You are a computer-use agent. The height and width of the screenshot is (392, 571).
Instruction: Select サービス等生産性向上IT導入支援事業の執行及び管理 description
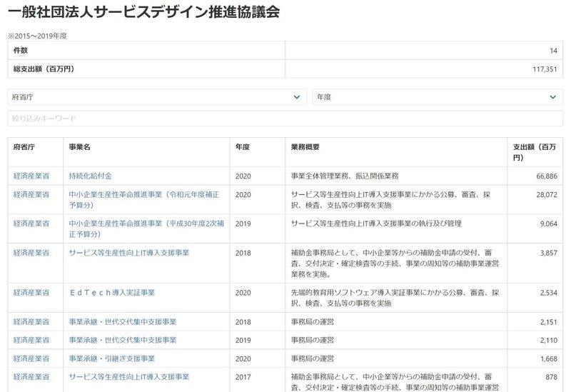click(x=376, y=223)
